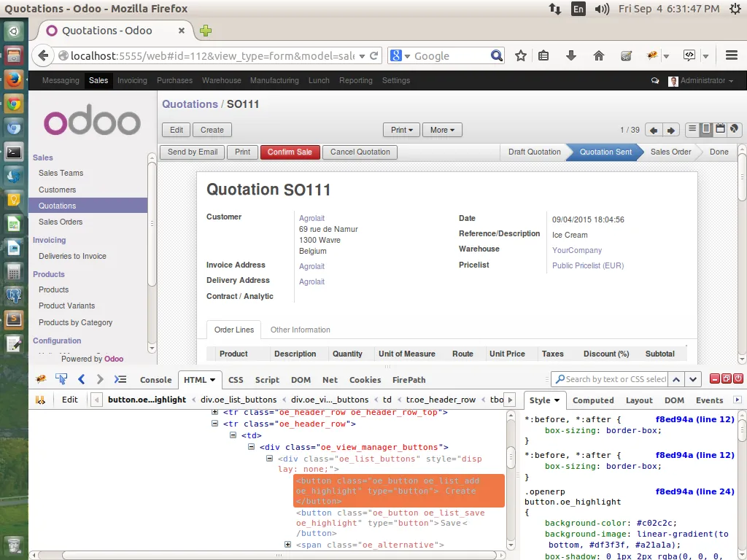The height and width of the screenshot is (560, 747).
Task: Activate Firebug inspect element pointer
Action: click(x=61, y=379)
